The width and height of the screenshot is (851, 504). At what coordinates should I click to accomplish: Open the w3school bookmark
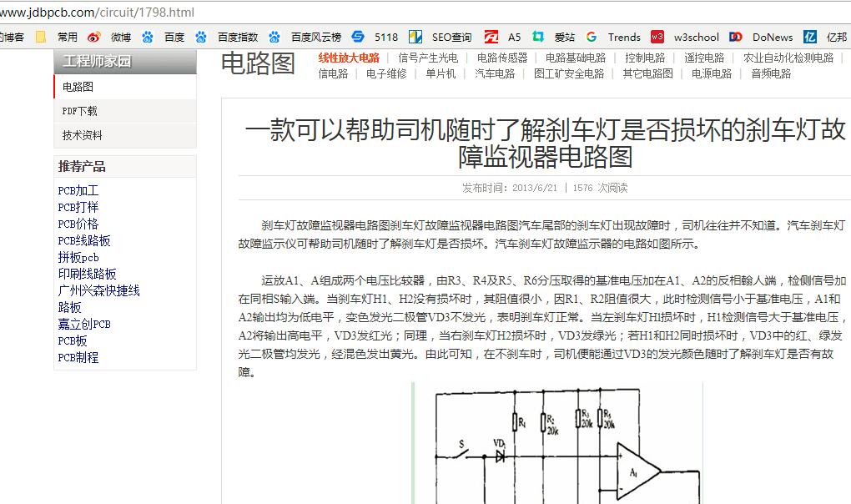pos(685,37)
